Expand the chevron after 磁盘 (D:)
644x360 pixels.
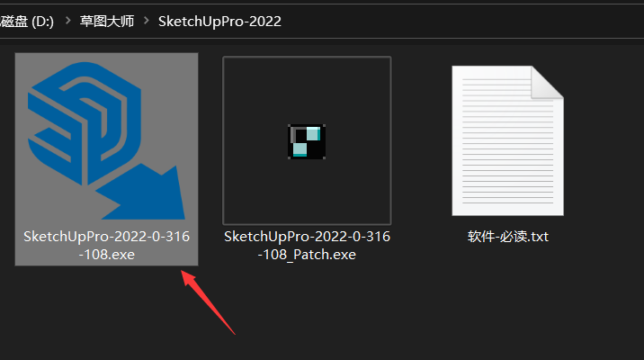67,21
